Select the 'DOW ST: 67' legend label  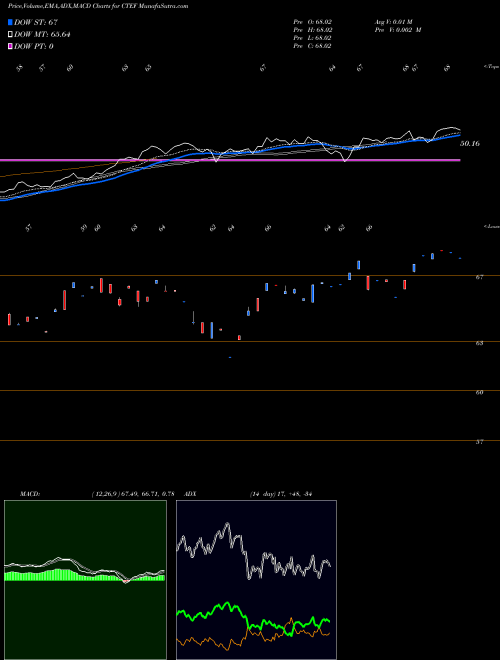36,23
